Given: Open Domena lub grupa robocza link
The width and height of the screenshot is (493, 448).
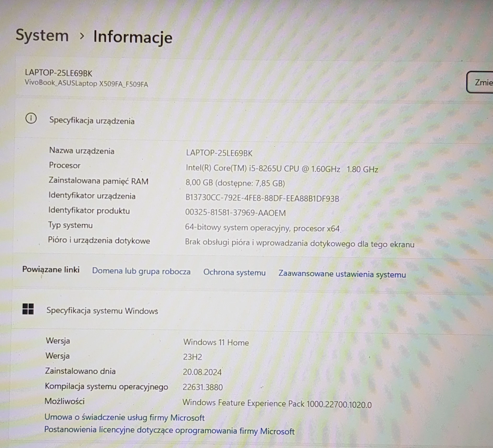Looking at the screenshot, I should click(x=141, y=271).
